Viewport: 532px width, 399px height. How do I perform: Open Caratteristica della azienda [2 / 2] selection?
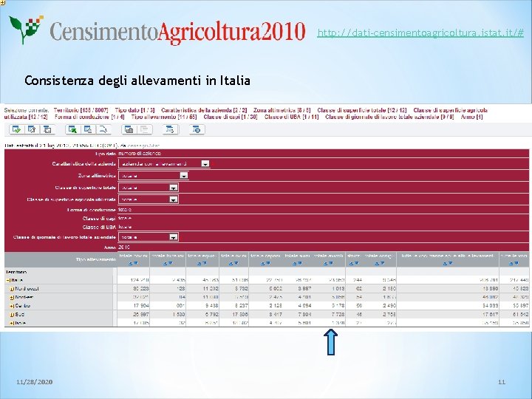pyautogui.click(x=204, y=110)
